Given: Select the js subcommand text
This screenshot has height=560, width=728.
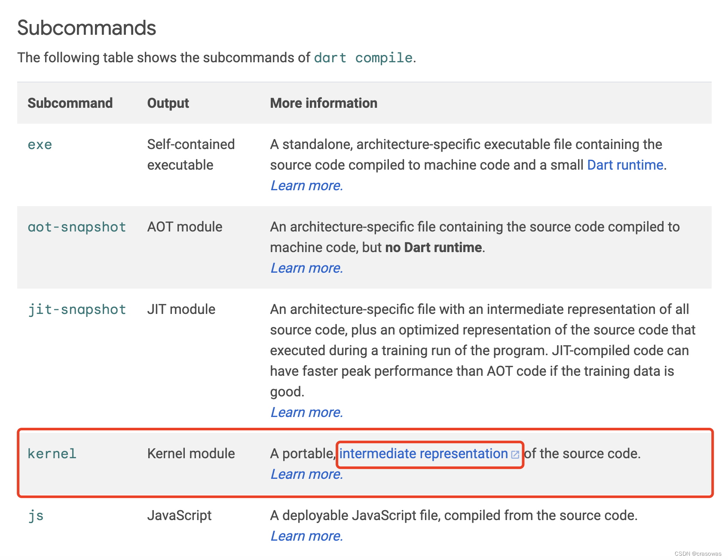Looking at the screenshot, I should tap(36, 516).
